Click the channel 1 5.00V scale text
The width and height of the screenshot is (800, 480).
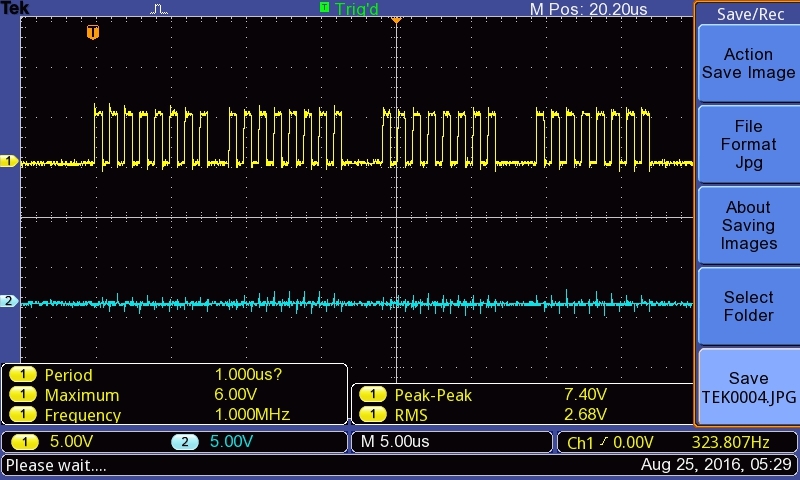[71, 441]
